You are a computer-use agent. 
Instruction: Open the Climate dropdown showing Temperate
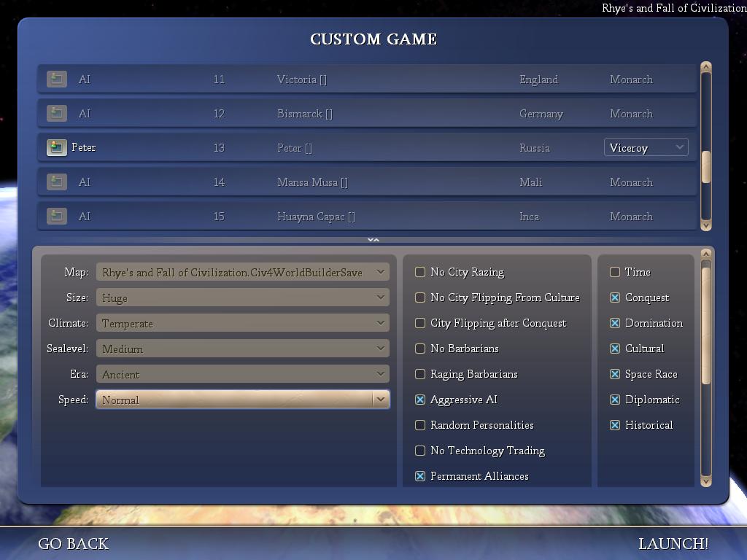[242, 323]
